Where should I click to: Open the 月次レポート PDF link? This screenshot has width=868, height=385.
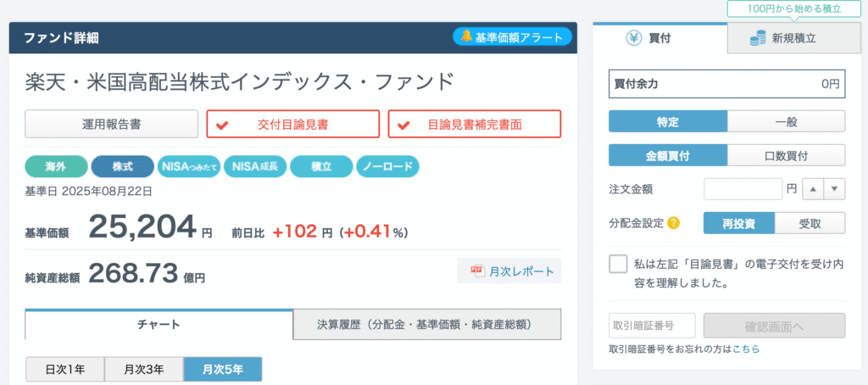[509, 271]
